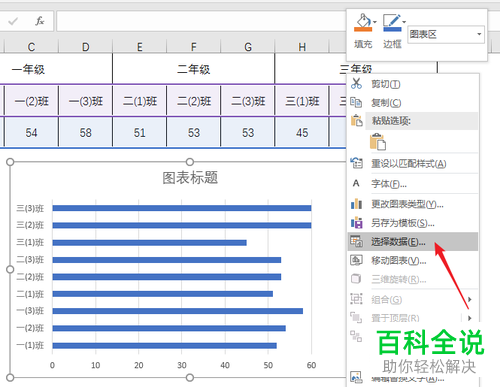The height and width of the screenshot is (387, 500).
Task: Click the 二(2)班 header cell
Action: (x=194, y=101)
